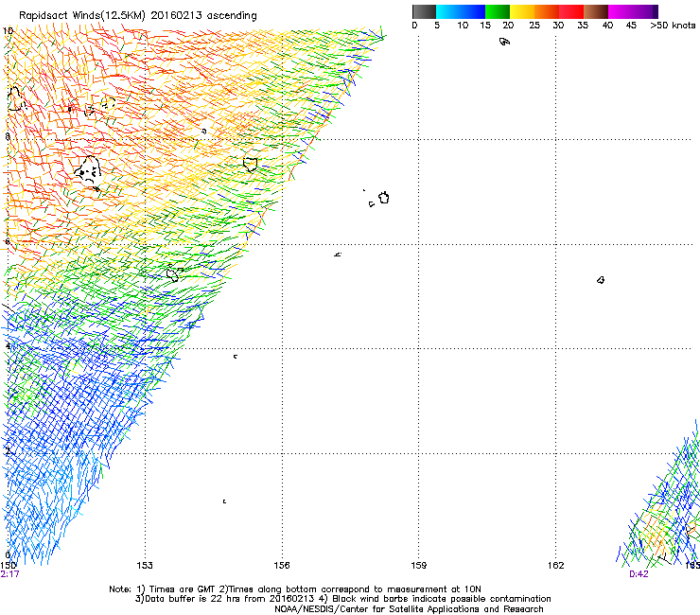Click the legend tick label '10'
The image size is (700, 615).
tap(463, 26)
